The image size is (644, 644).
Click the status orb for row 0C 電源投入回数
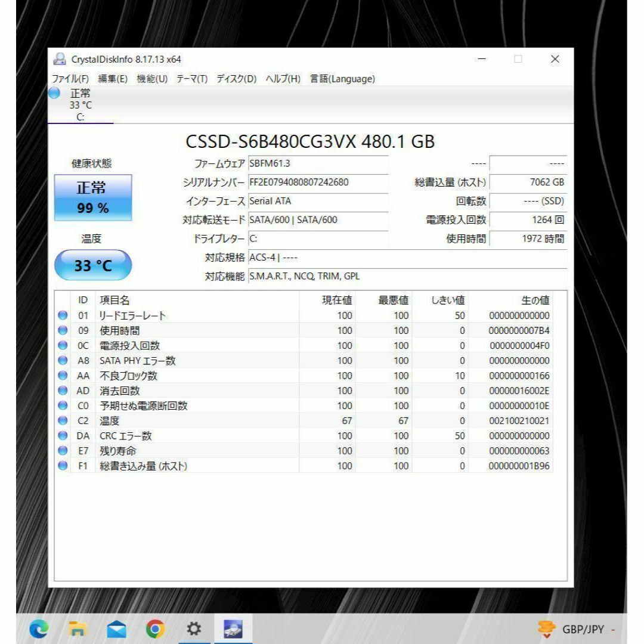pos(63,345)
